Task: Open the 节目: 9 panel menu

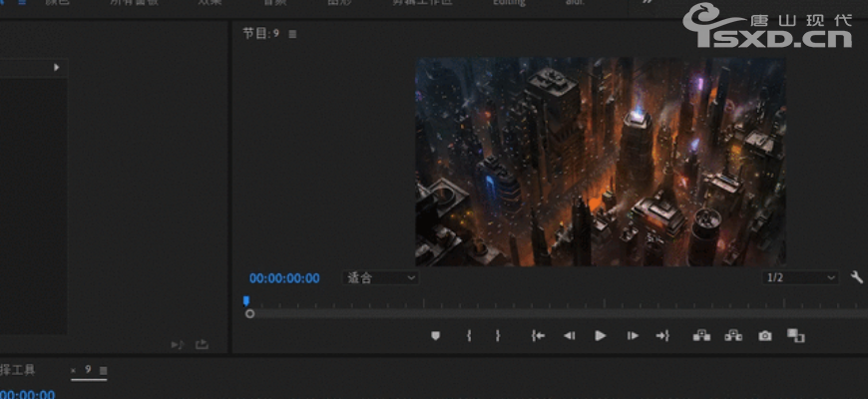Action: [x=293, y=34]
